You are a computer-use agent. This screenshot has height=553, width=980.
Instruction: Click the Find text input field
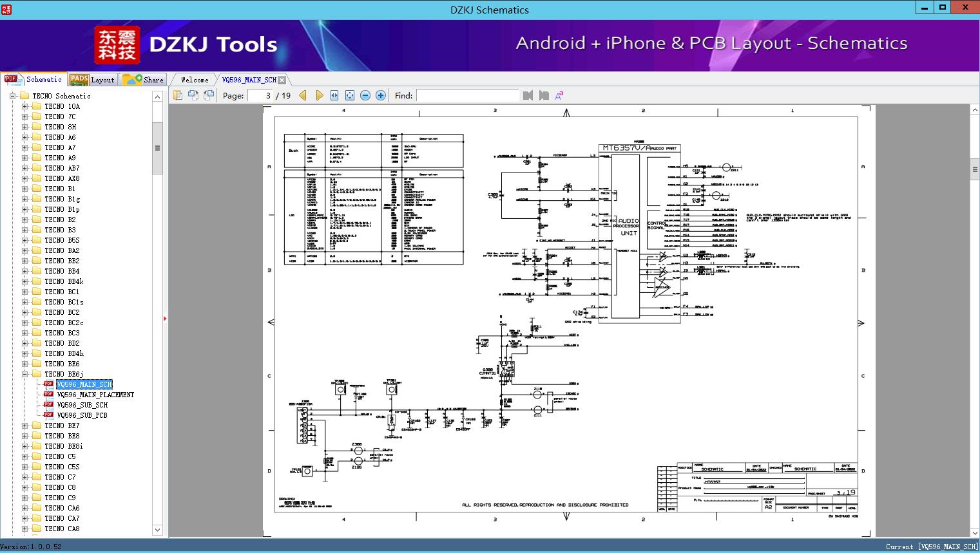coord(467,95)
